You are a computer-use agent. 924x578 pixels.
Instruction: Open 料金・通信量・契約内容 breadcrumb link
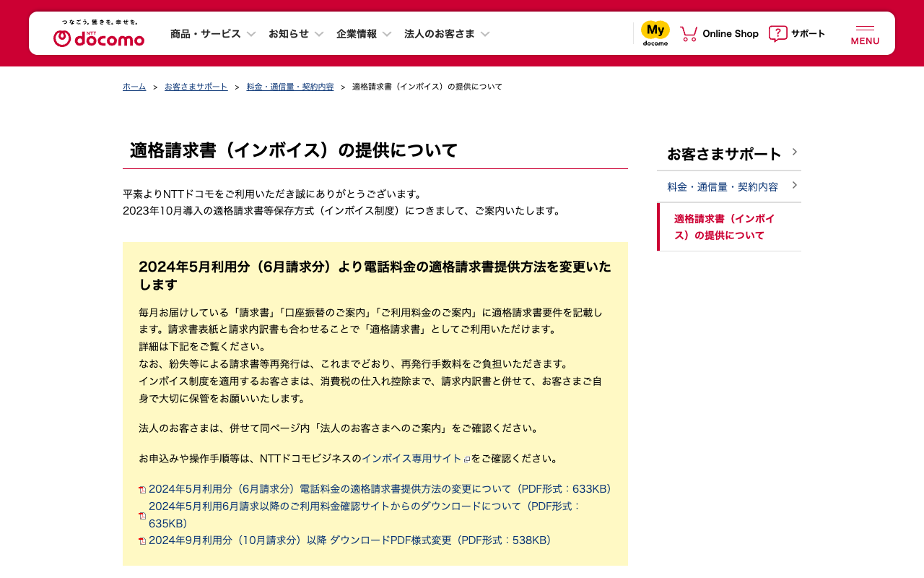(290, 87)
